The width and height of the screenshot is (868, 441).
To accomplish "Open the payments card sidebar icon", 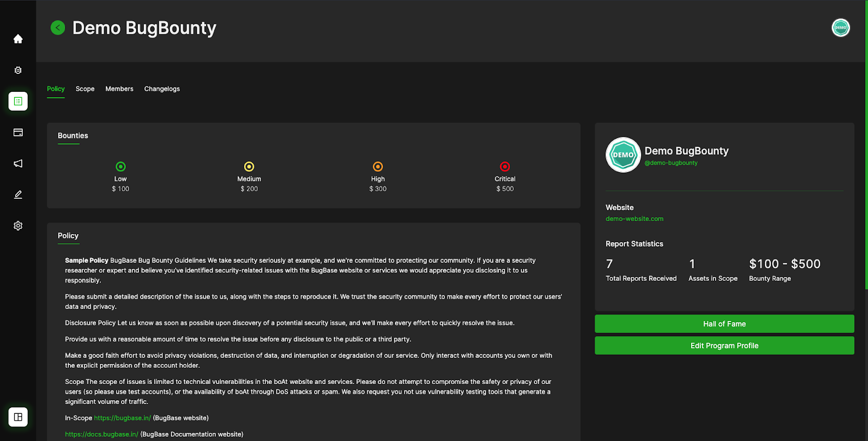I will pos(18,133).
